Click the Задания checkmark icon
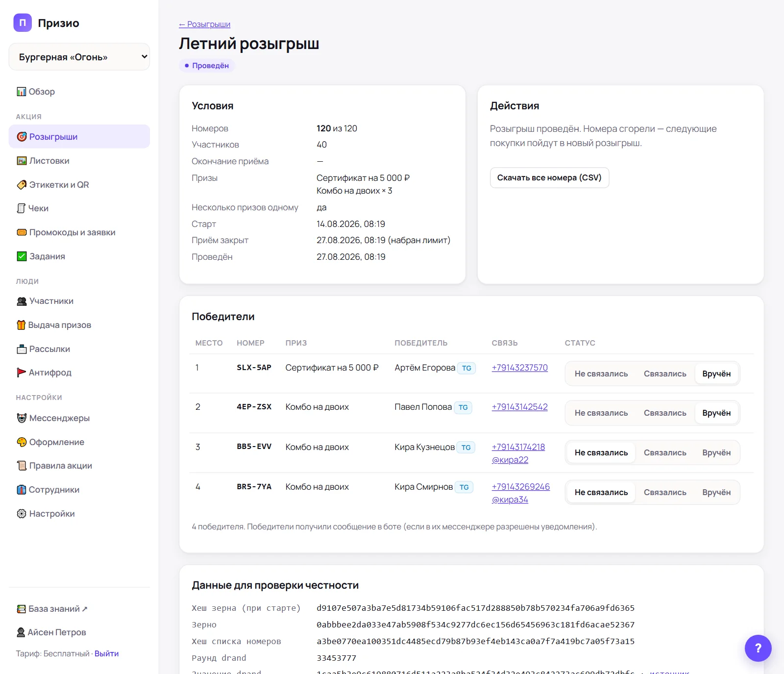 point(22,256)
